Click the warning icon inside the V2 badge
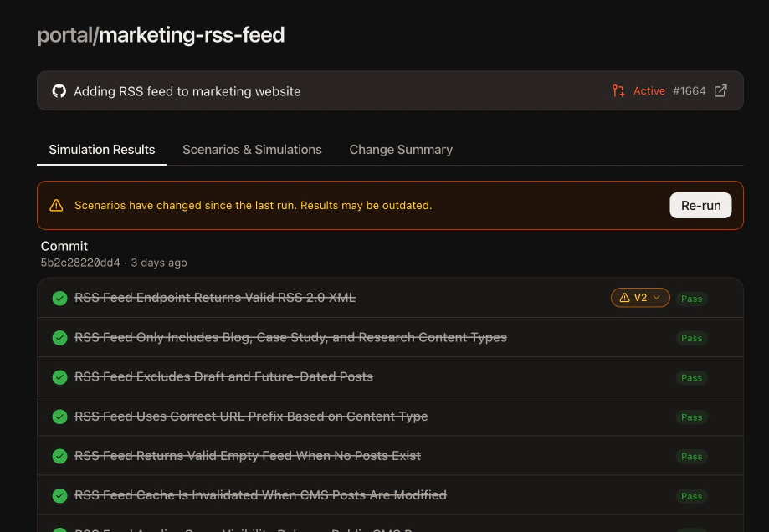The width and height of the screenshot is (769, 532). [624, 297]
